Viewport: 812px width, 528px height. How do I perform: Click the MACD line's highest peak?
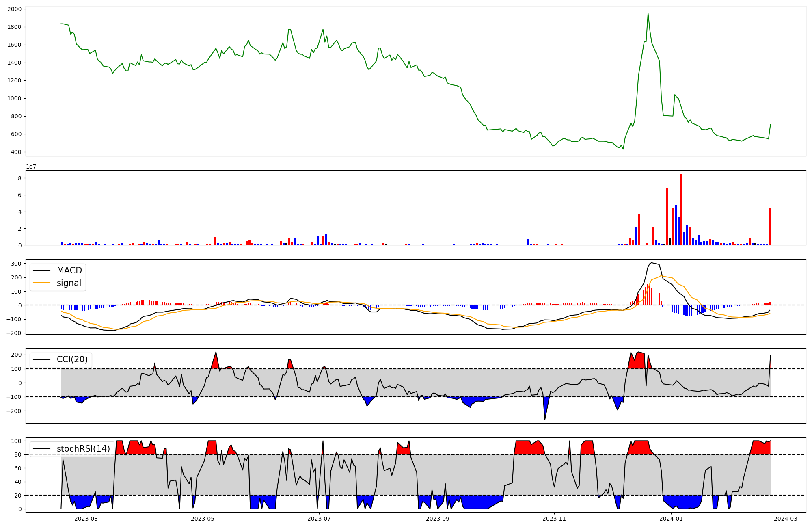(x=651, y=263)
